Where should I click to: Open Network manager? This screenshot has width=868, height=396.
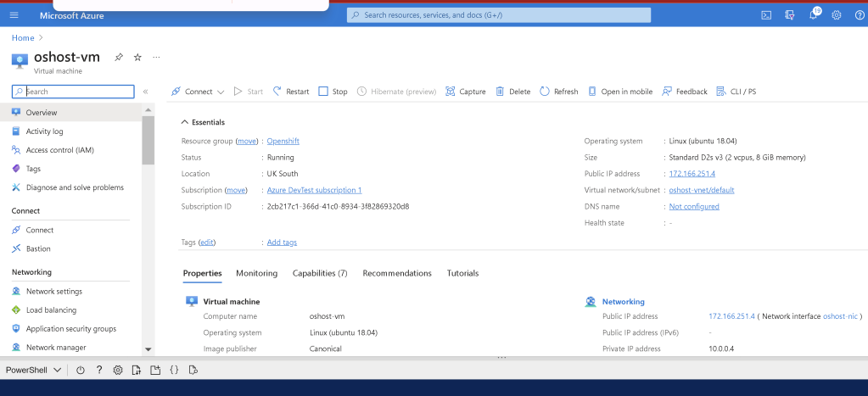pos(71,348)
